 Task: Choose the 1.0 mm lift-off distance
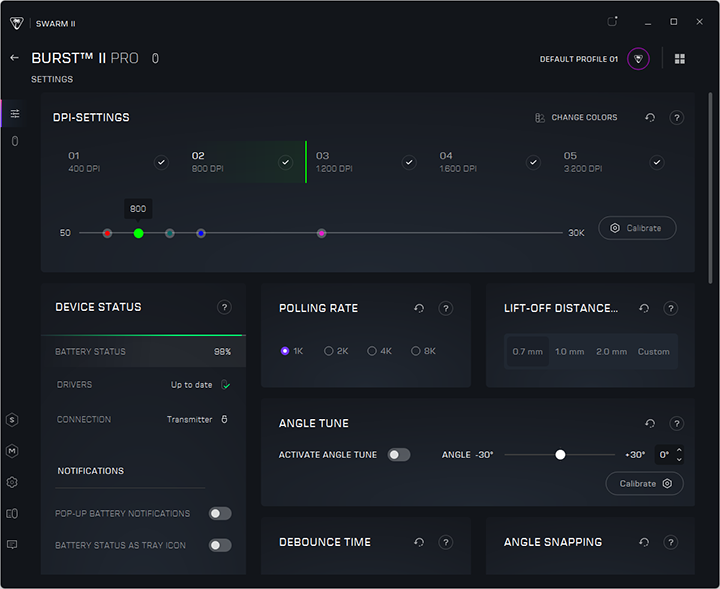coord(569,352)
